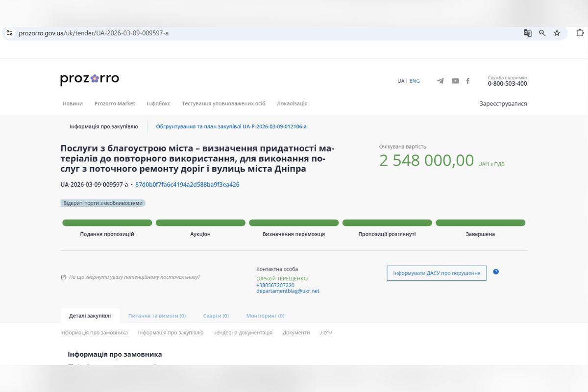Select the Новини menu item
Viewport: 588px width, 392px height.
73,103
